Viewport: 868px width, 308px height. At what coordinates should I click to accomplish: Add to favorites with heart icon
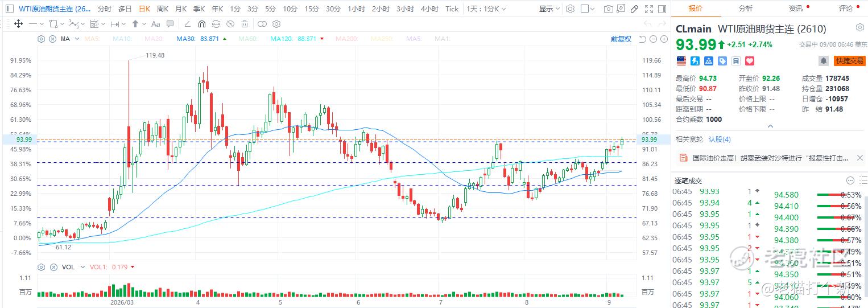click(x=750, y=60)
